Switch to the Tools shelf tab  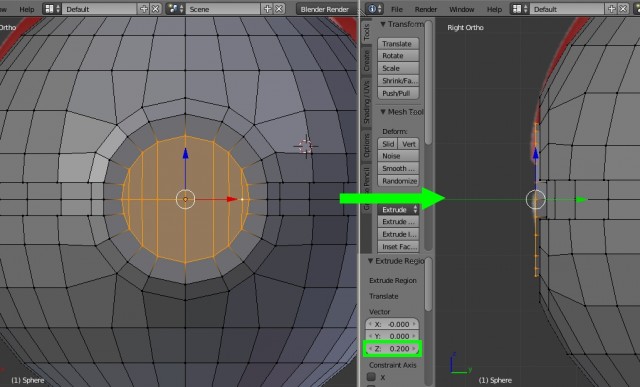pos(366,32)
